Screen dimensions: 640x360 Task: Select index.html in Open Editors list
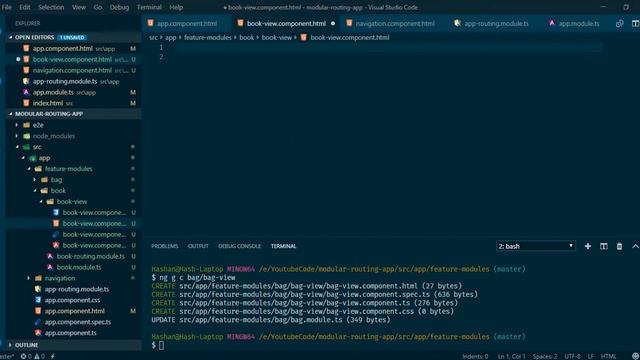point(73,103)
